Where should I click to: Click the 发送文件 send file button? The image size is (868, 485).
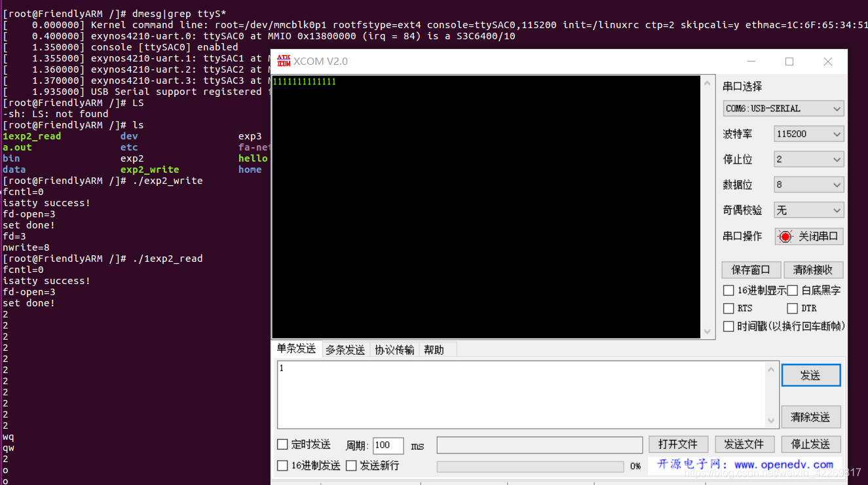744,444
